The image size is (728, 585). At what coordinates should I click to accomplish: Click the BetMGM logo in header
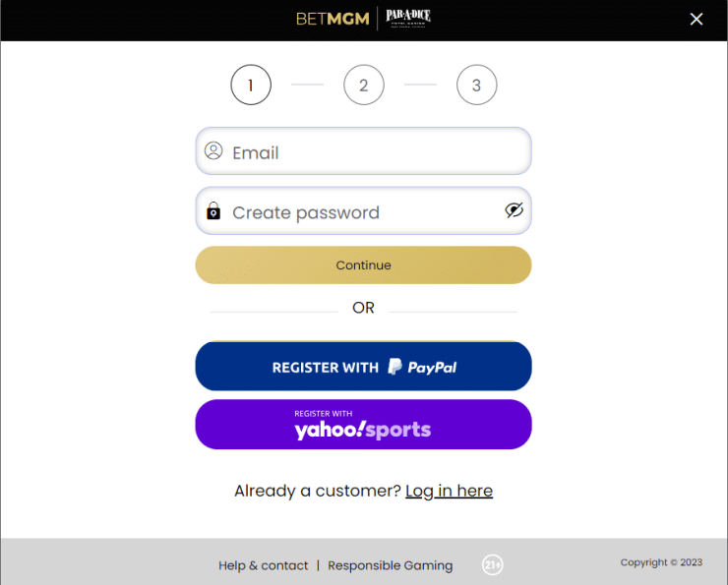[333, 19]
